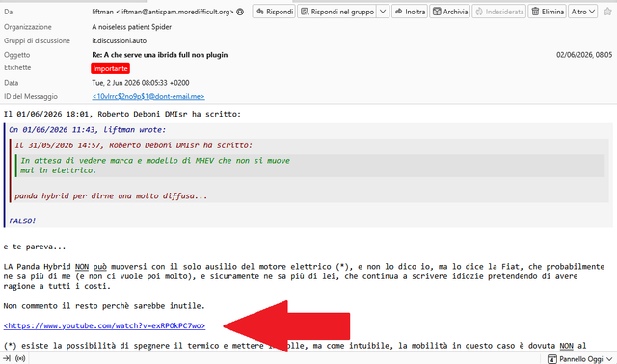Open the dropdown arrow next to Rispondi nel gruppo
The height and width of the screenshot is (364, 617).
click(x=383, y=12)
